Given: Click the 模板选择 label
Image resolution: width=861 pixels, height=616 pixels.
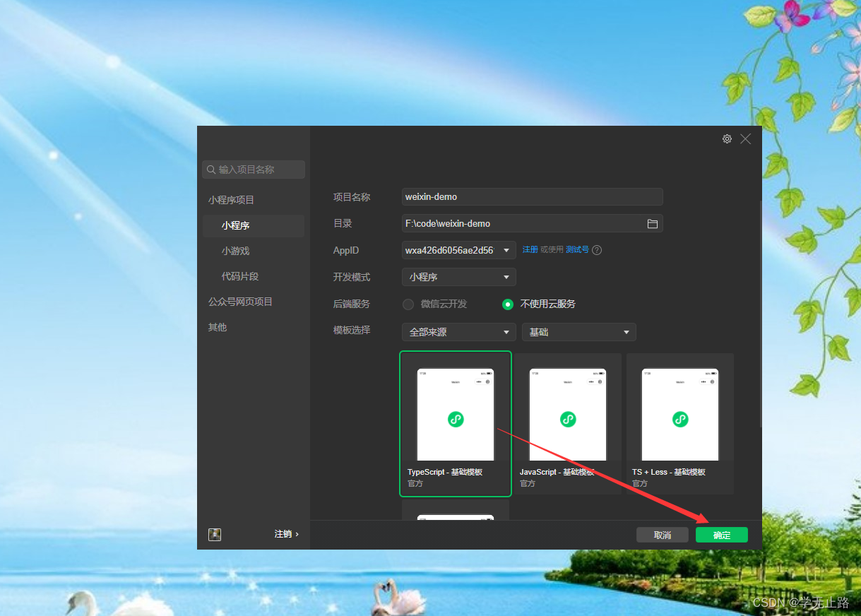Looking at the screenshot, I should point(352,330).
